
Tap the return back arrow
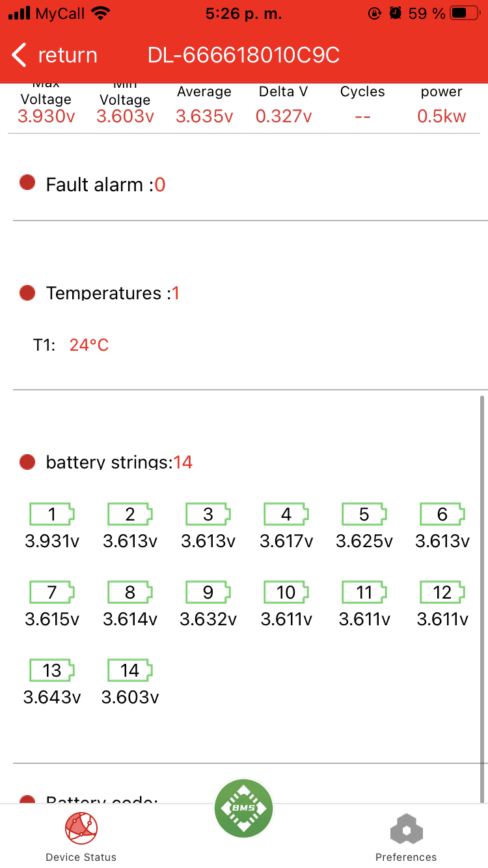pos(20,55)
